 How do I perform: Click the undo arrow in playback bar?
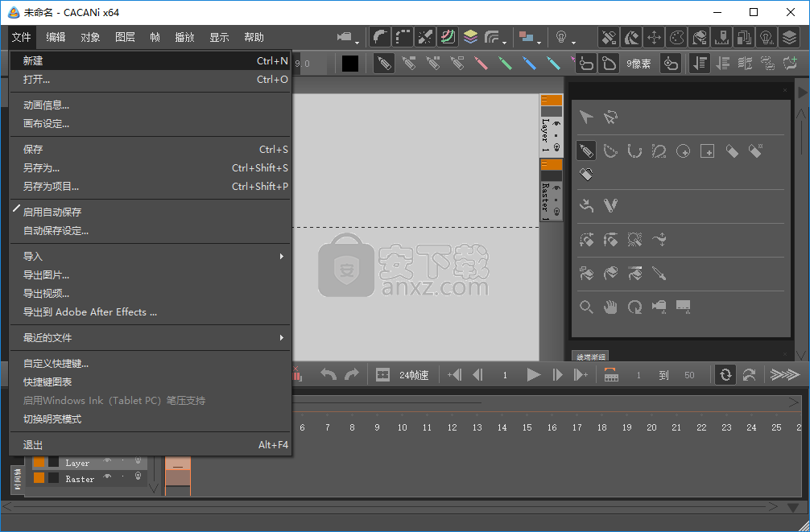pos(328,374)
